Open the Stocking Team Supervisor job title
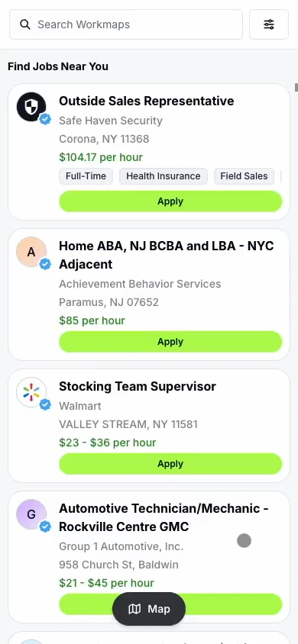Image resolution: width=298 pixels, height=644 pixels. (138, 387)
